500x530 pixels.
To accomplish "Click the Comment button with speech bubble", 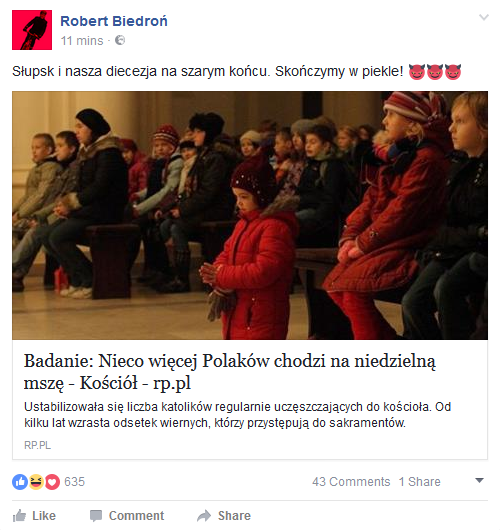I will pos(127,516).
